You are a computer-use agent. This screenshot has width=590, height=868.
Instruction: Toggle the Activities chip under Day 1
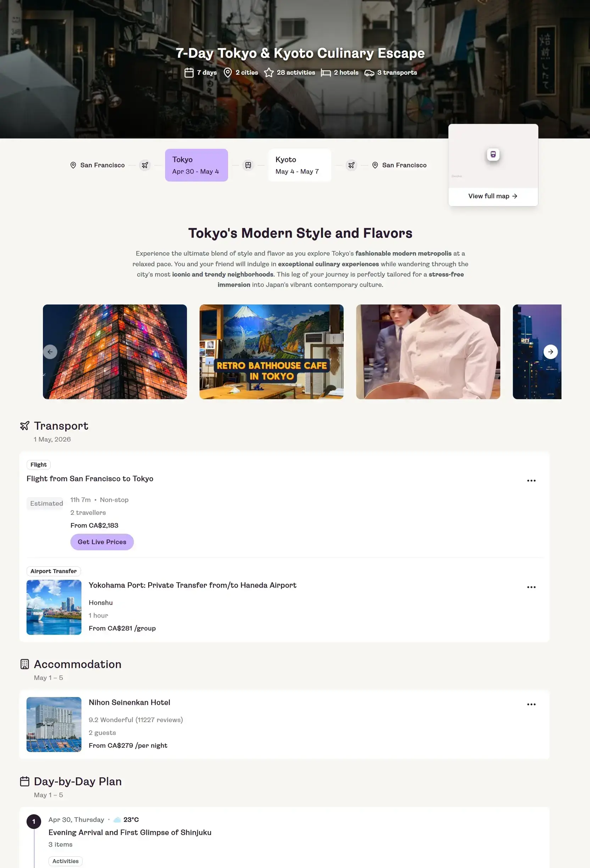pyautogui.click(x=65, y=861)
